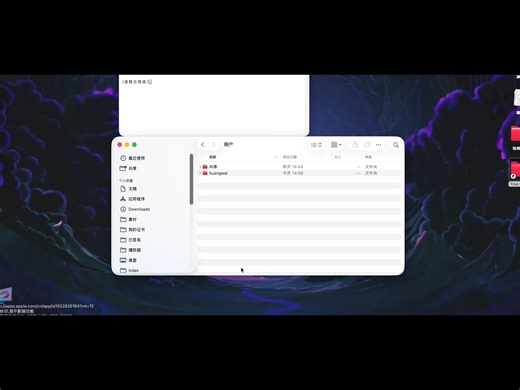The width and height of the screenshot is (520, 390).
Task: Open 文稿 from the sidebar
Action: 132,189
